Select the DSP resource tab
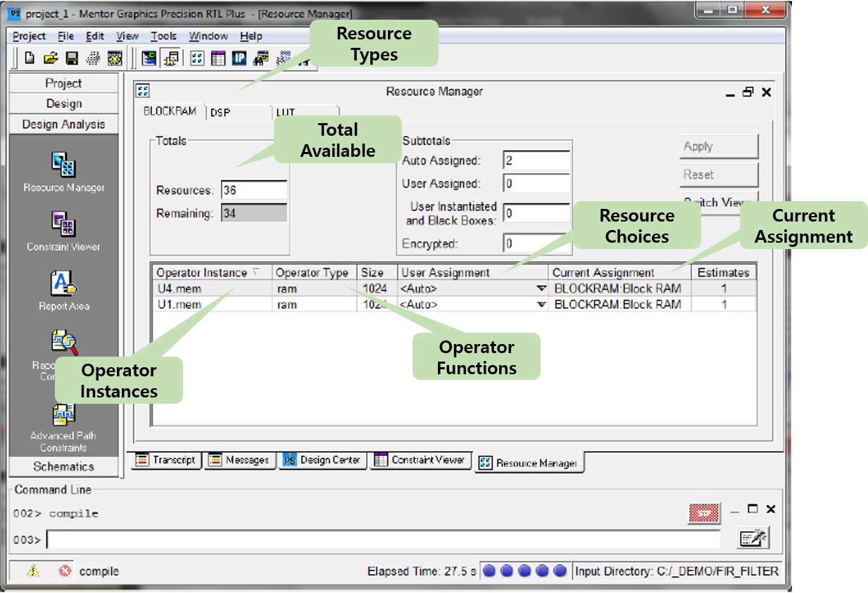Image resolution: width=868 pixels, height=593 pixels. (238, 113)
